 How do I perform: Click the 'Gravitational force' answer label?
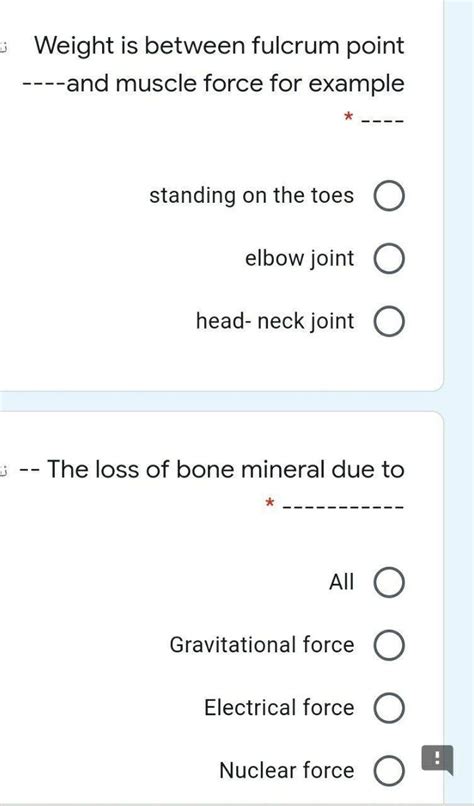tap(262, 645)
